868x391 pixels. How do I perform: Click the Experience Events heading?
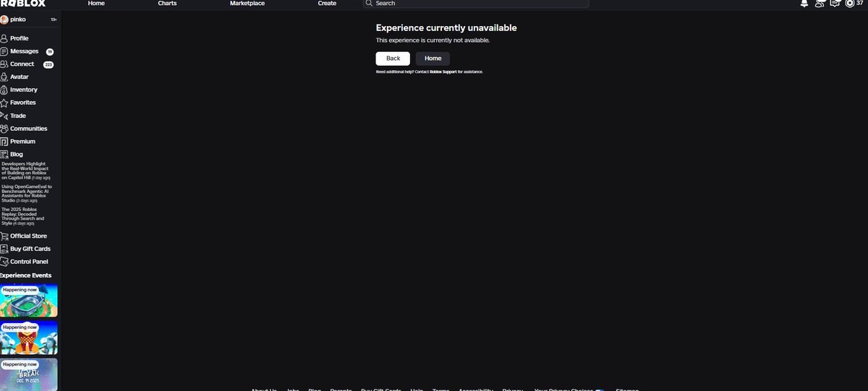click(x=25, y=275)
